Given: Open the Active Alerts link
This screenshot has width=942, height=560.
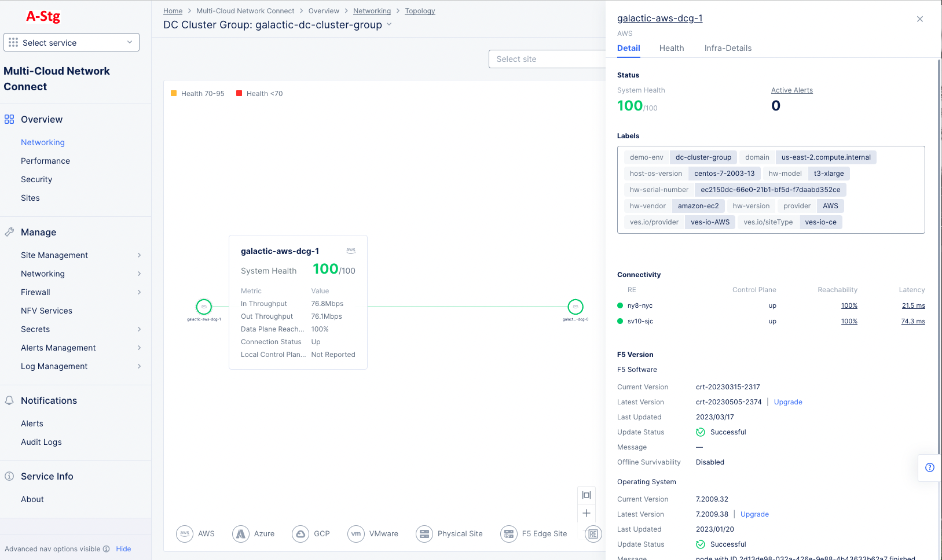Looking at the screenshot, I should tap(791, 90).
